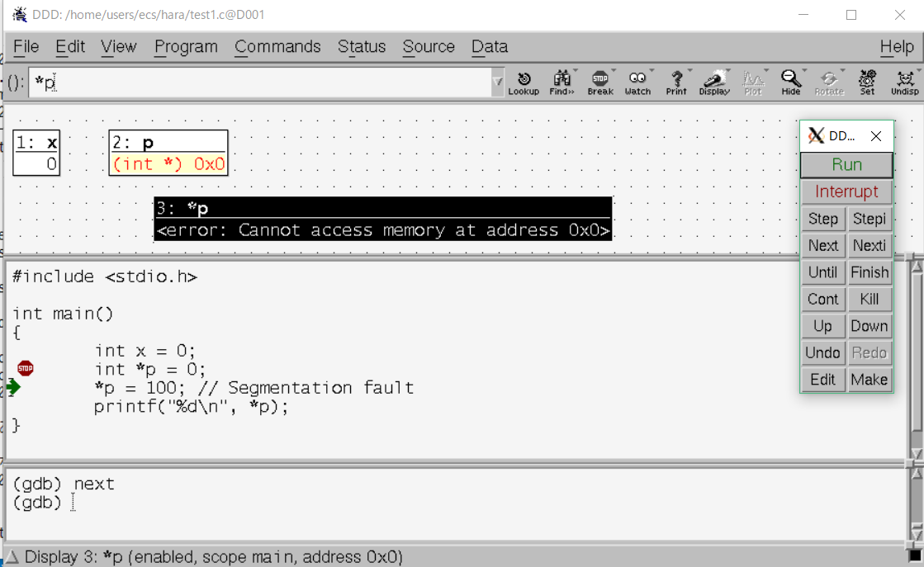
Task: Open the argument field history dropdown
Action: 497,83
